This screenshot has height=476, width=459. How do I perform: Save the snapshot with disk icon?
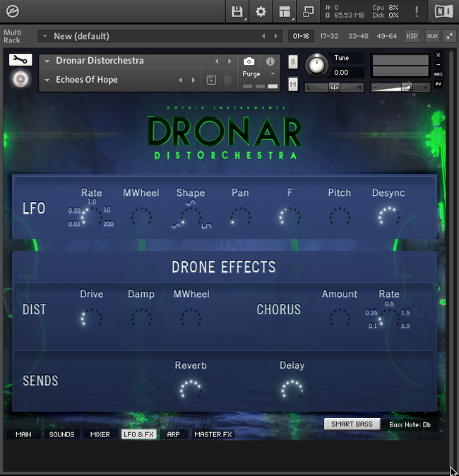211,80
